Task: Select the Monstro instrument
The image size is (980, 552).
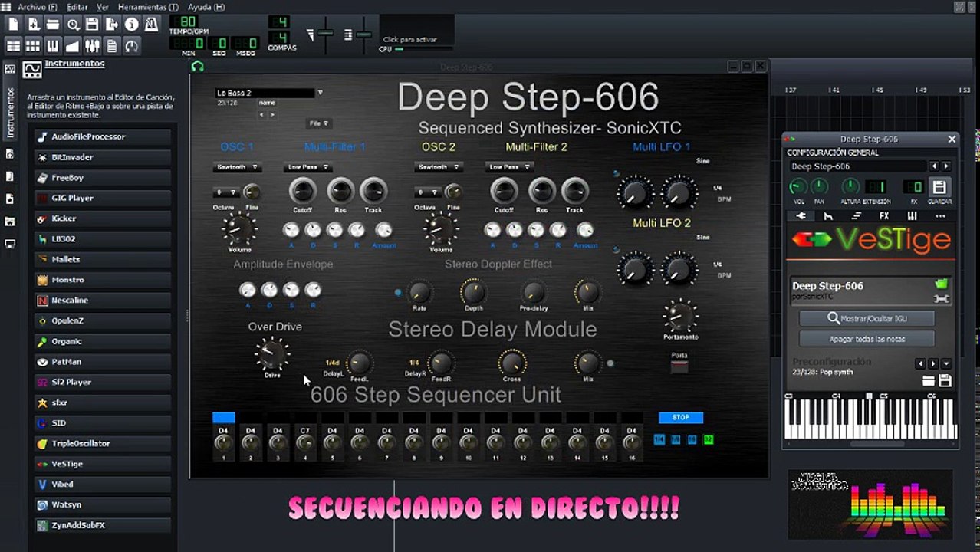Action: (103, 280)
